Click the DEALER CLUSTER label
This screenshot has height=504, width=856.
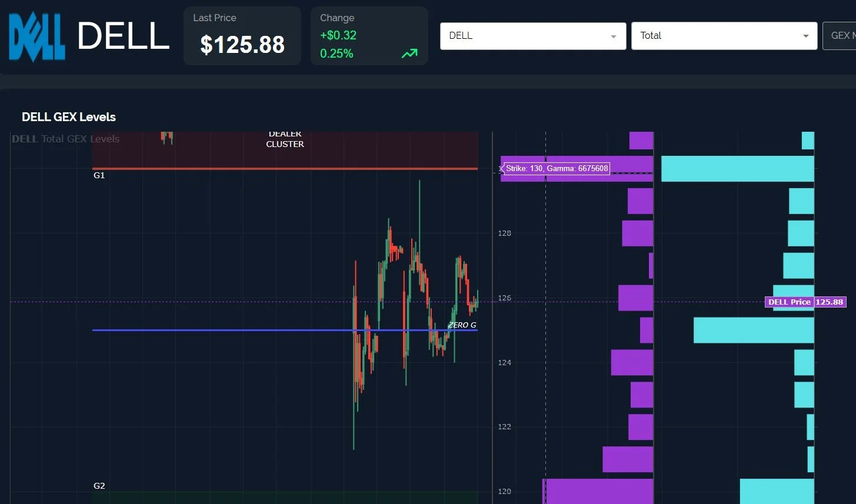(285, 139)
